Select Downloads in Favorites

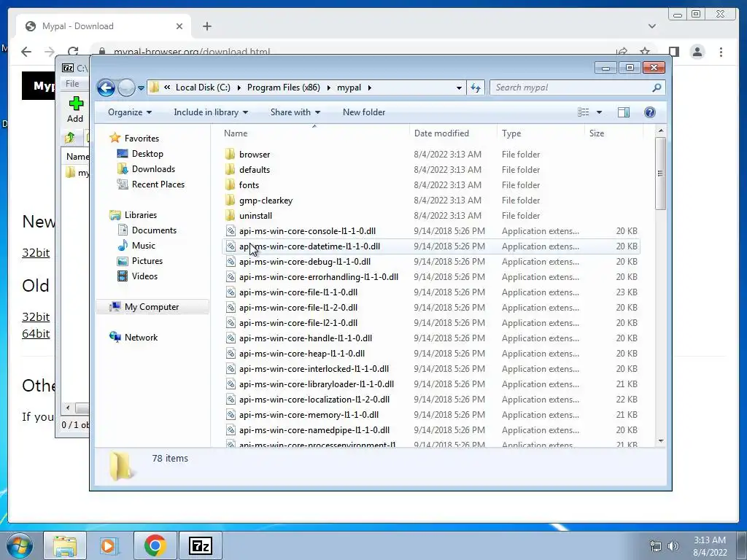(x=153, y=169)
